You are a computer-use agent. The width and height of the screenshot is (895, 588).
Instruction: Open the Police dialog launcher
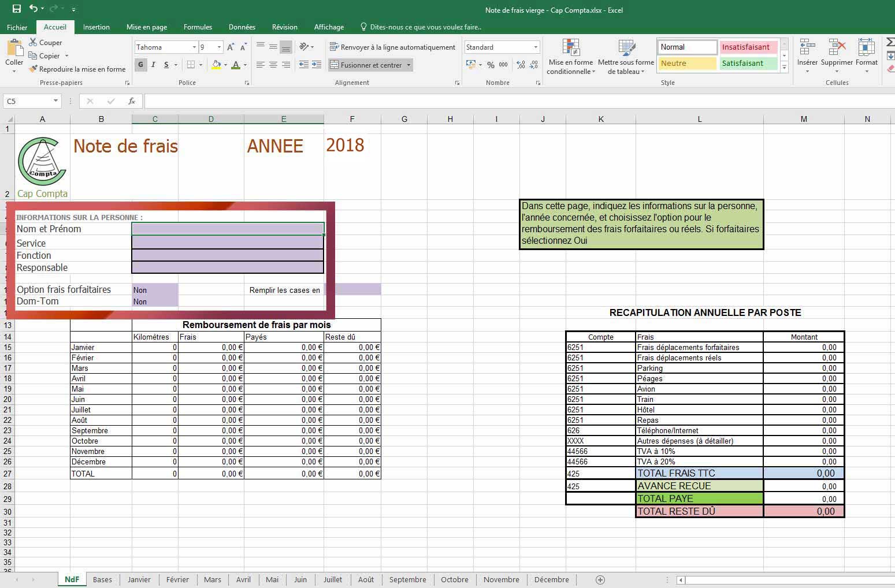[x=247, y=83]
